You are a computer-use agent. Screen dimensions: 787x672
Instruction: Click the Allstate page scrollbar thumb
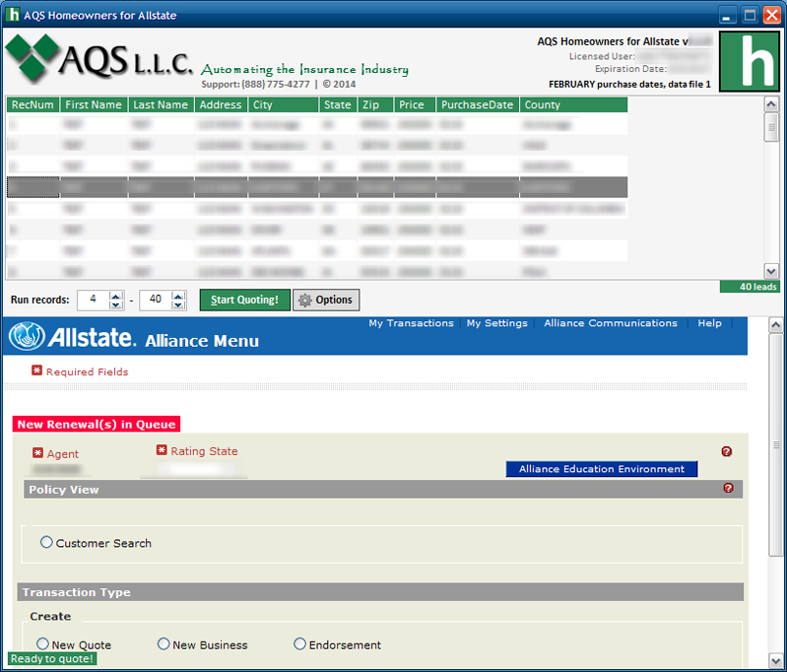[775, 444]
